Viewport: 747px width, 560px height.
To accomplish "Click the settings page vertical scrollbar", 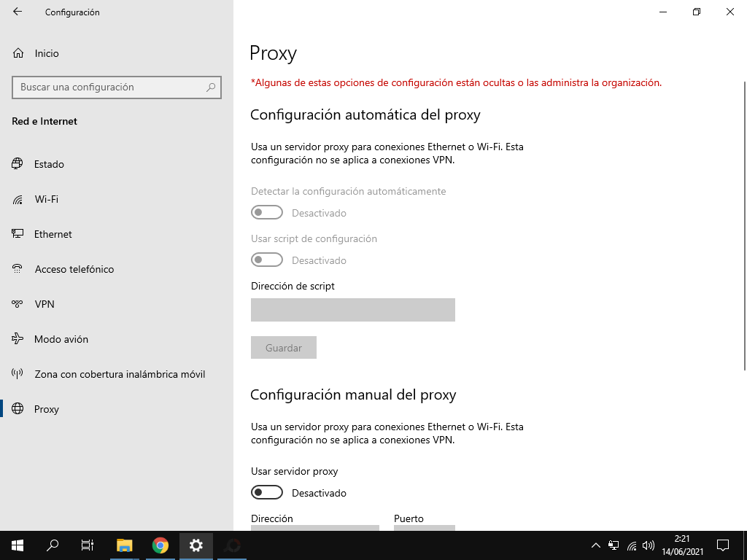I will click(745, 226).
